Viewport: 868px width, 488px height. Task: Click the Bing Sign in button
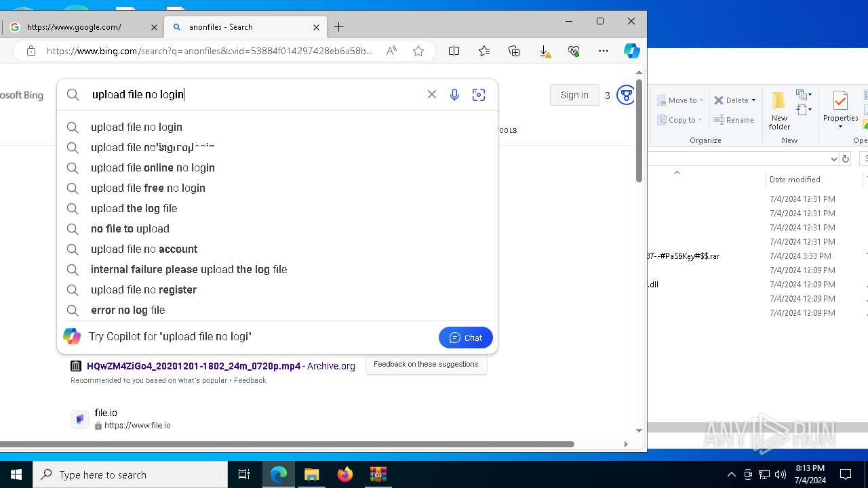click(x=574, y=95)
